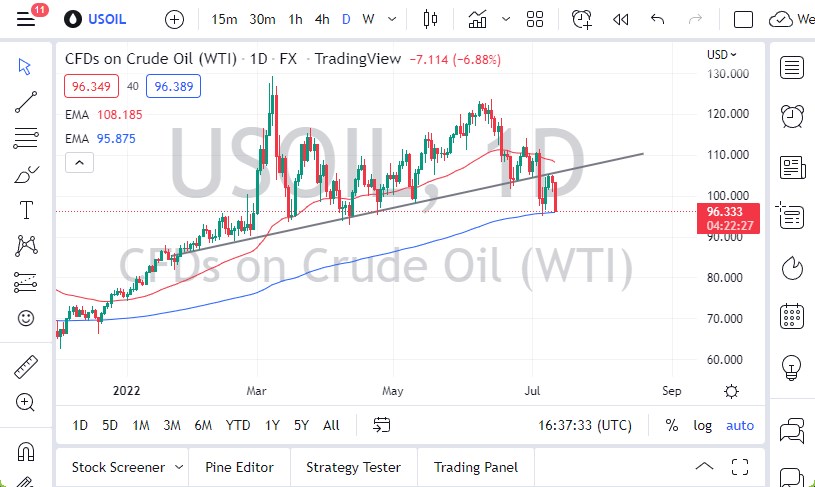The height and width of the screenshot is (487, 815).
Task: Expand the USD currency dropdown
Action: (722, 55)
